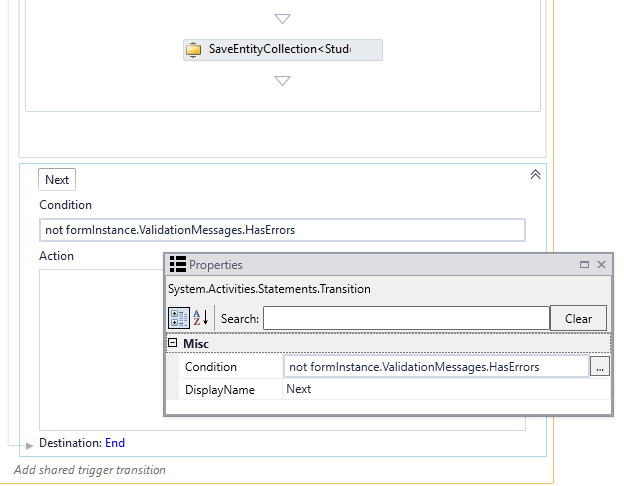Click the Next transition name box

[57, 180]
